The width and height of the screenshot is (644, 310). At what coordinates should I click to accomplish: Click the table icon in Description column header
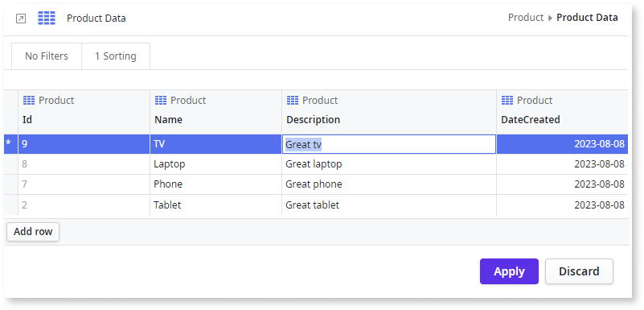293,100
